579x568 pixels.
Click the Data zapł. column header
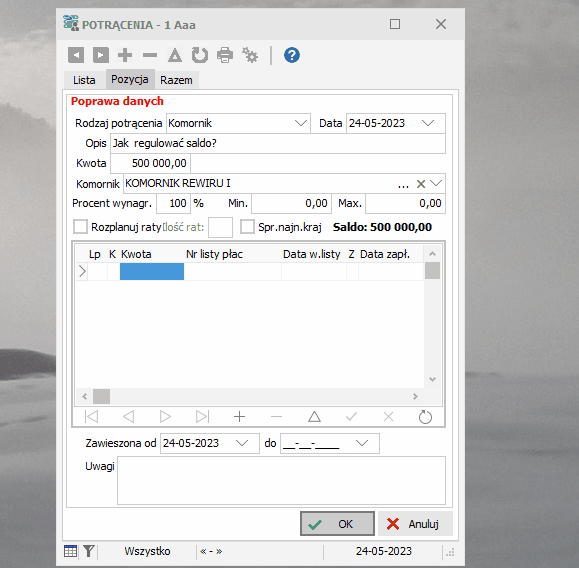click(x=385, y=254)
